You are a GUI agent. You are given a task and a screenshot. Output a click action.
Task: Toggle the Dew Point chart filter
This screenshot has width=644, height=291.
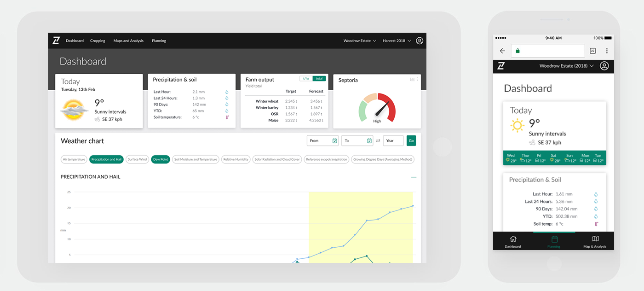[161, 159]
